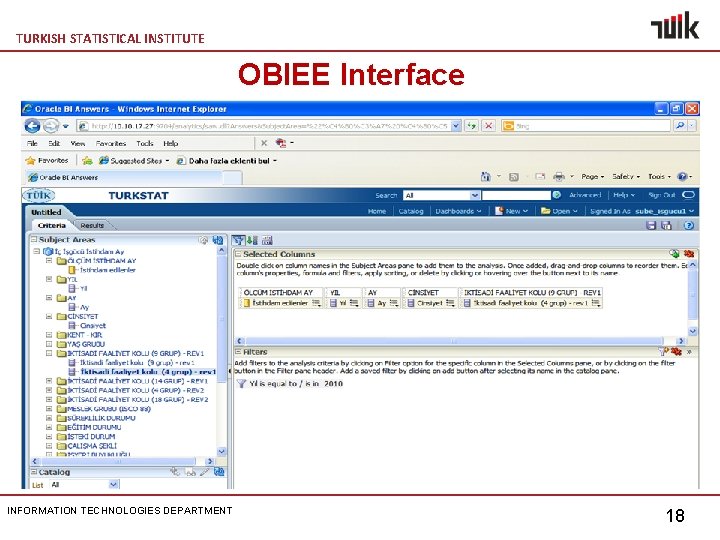Click the Advanced search link

point(585,195)
